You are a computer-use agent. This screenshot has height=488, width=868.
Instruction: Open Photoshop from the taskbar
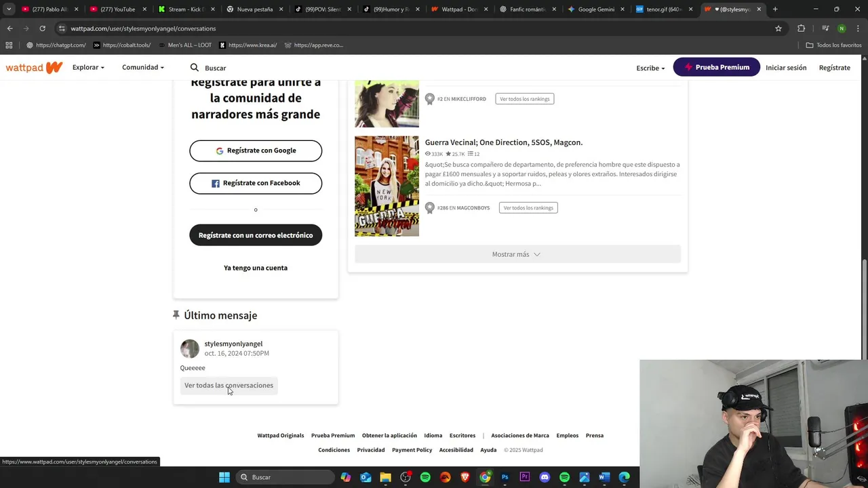click(x=505, y=477)
